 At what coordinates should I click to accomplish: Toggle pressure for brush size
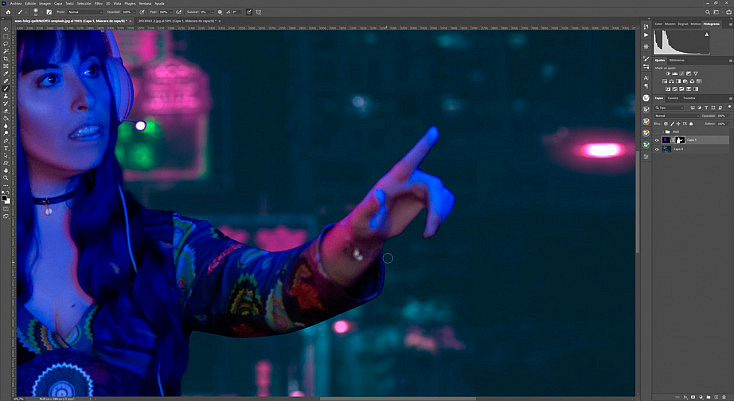pyautogui.click(x=249, y=12)
